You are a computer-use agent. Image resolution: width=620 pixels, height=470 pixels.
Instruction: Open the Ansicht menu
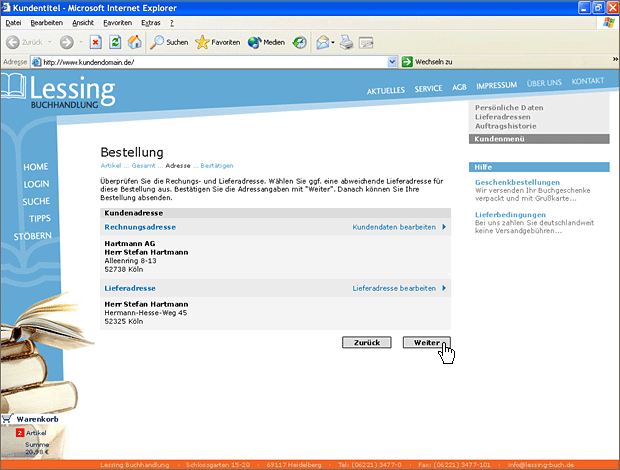(x=83, y=23)
